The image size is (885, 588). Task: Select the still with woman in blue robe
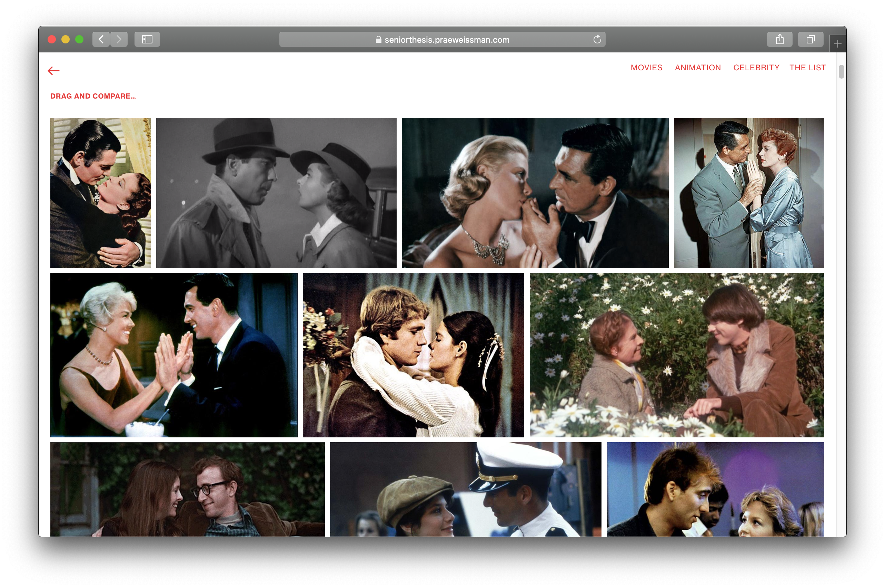(x=748, y=193)
